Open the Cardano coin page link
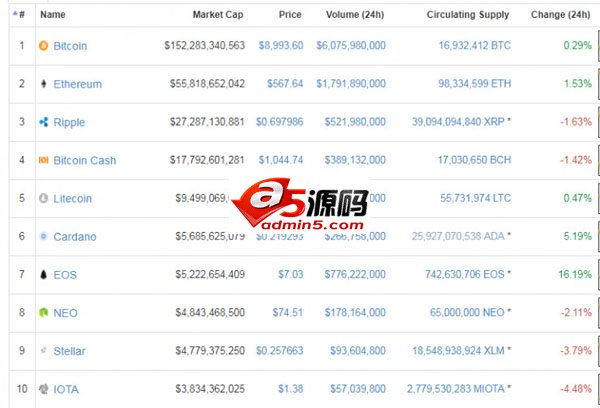 click(x=75, y=237)
